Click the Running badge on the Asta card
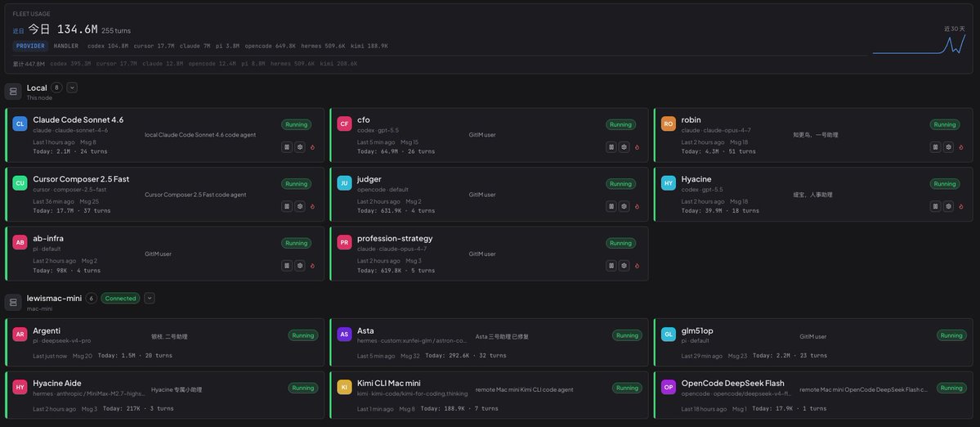The image size is (980, 427). (628, 335)
